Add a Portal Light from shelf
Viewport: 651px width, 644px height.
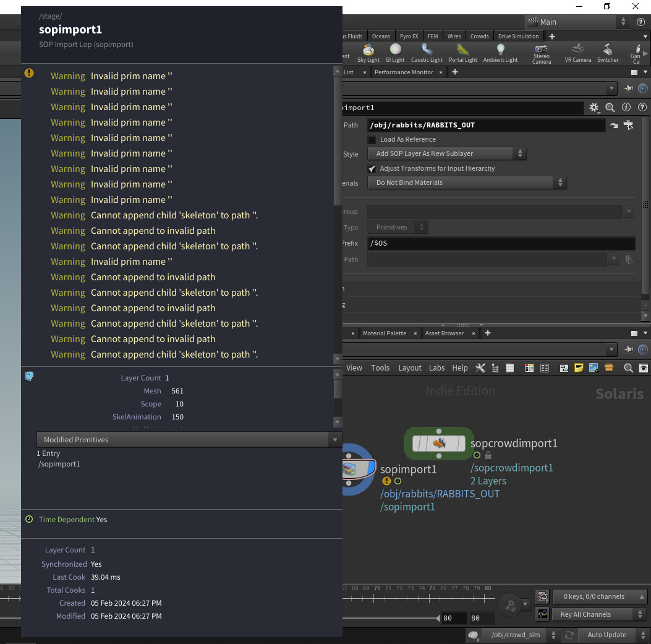point(462,53)
